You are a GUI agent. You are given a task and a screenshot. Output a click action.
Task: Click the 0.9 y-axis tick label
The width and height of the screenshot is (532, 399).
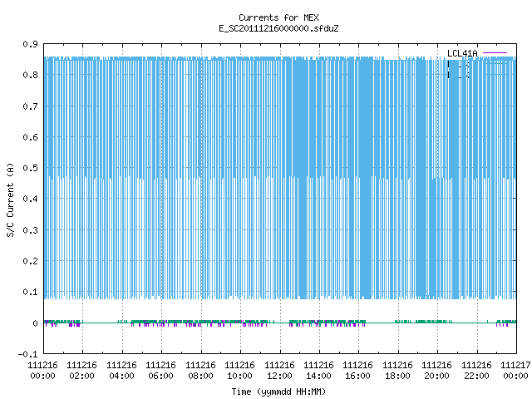30,44
